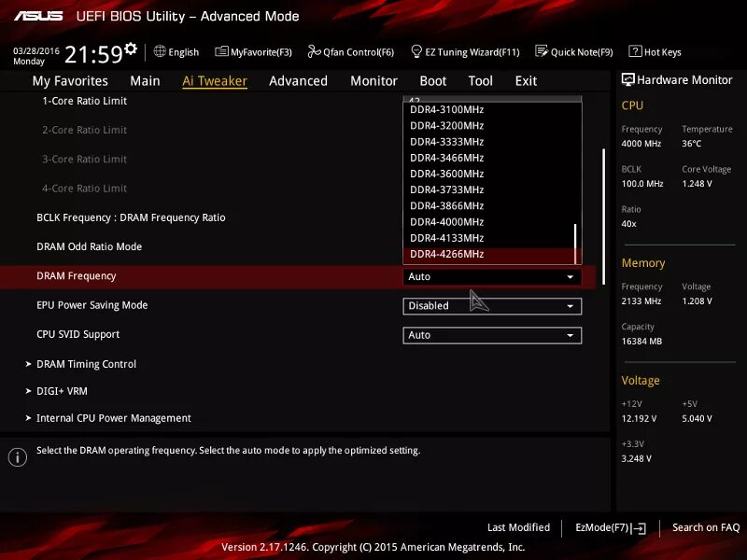The image size is (747, 560).
Task: Click the 03/28/2016 date
Action: pos(36,51)
